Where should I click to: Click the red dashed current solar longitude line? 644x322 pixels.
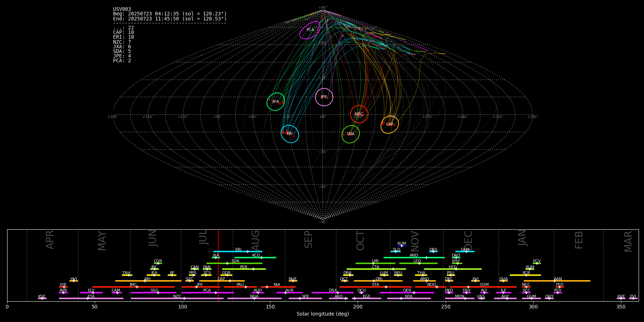[218, 265]
